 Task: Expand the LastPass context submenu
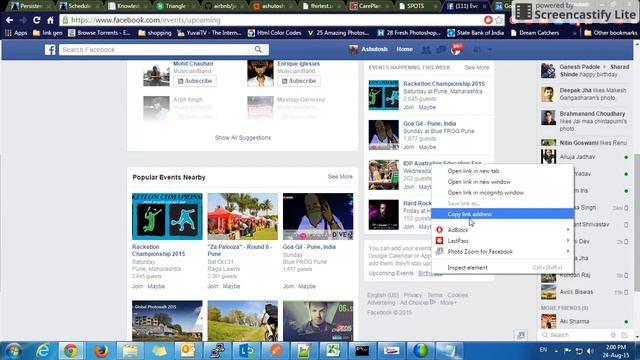[502, 241]
